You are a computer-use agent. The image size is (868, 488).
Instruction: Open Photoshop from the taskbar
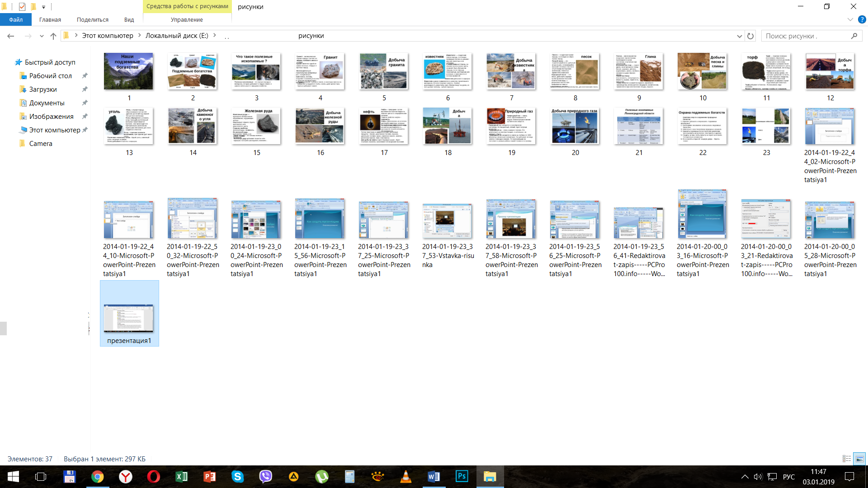462,477
